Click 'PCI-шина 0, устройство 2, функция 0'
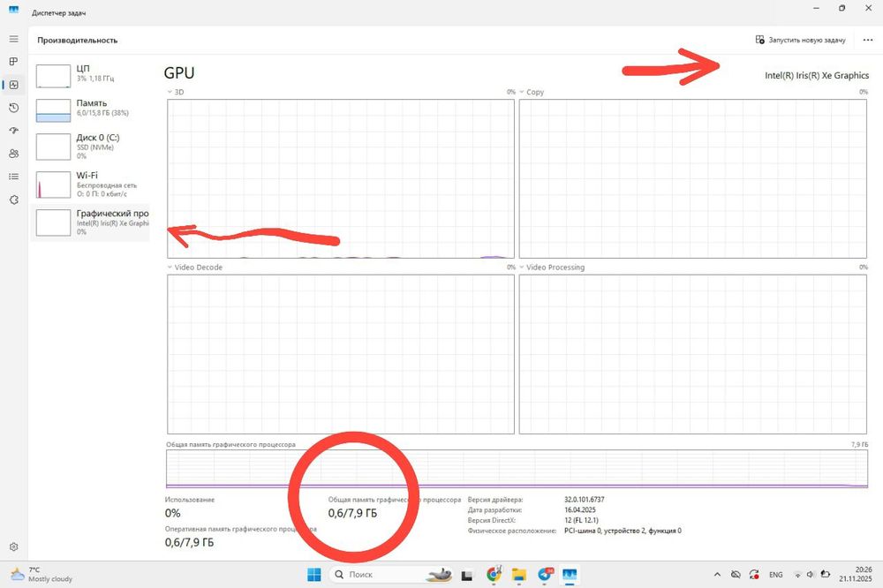883x588 pixels. click(623, 531)
